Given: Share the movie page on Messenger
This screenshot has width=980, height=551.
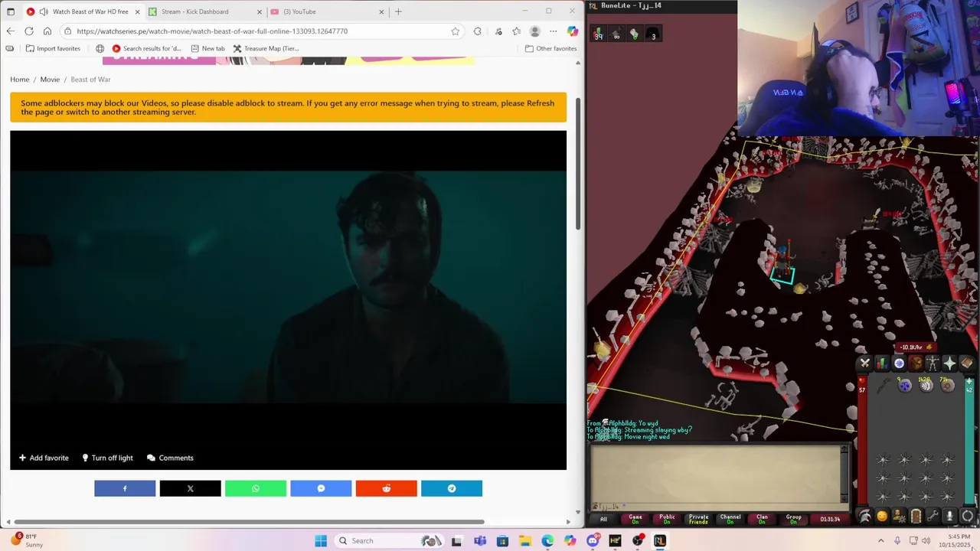Looking at the screenshot, I should click(x=321, y=488).
